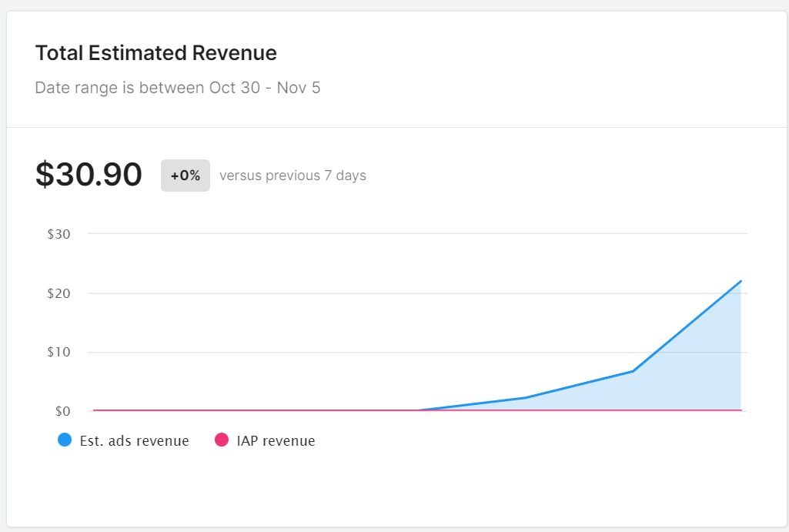This screenshot has width=789, height=532.
Task: Click the $0 y-axis label
Action: pyautogui.click(x=62, y=411)
